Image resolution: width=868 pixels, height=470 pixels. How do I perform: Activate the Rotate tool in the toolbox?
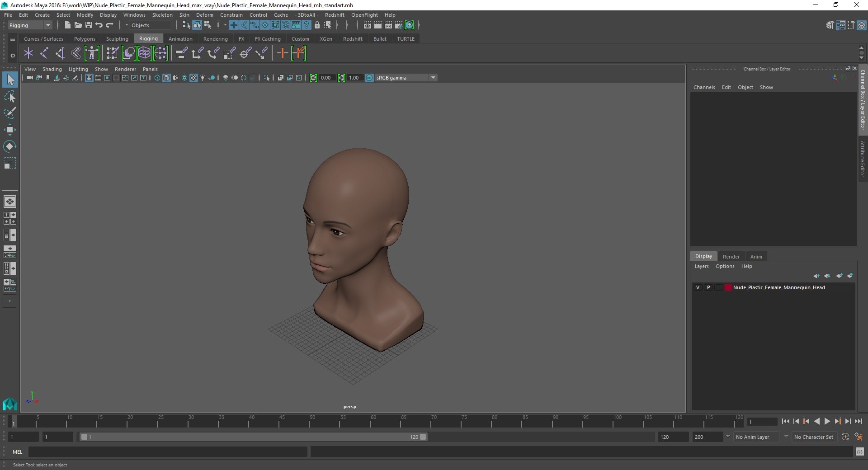point(10,146)
